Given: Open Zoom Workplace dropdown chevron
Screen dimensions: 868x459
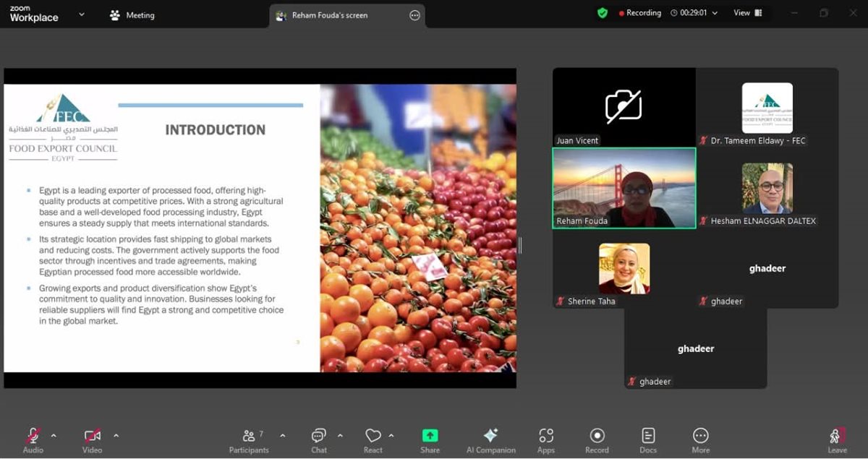Looking at the screenshot, I should [81, 14].
